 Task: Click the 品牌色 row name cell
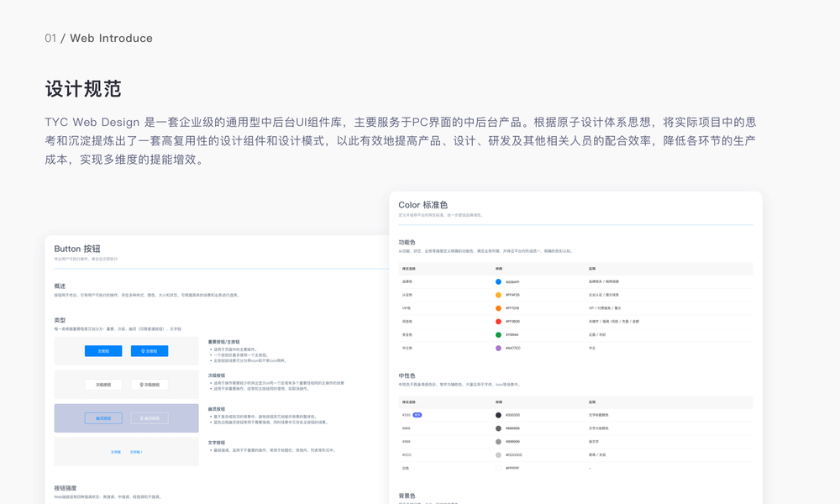pyautogui.click(x=407, y=281)
